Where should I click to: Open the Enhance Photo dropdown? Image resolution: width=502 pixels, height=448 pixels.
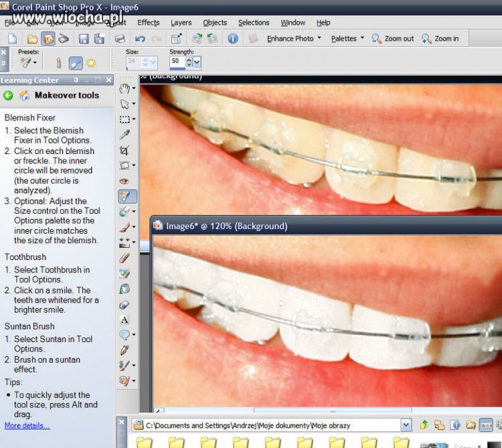(x=294, y=38)
